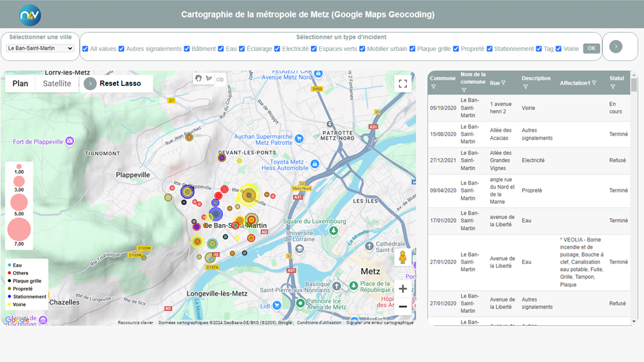Disable the Stationnement checkbox
The width and height of the screenshot is (644, 362).
490,49
